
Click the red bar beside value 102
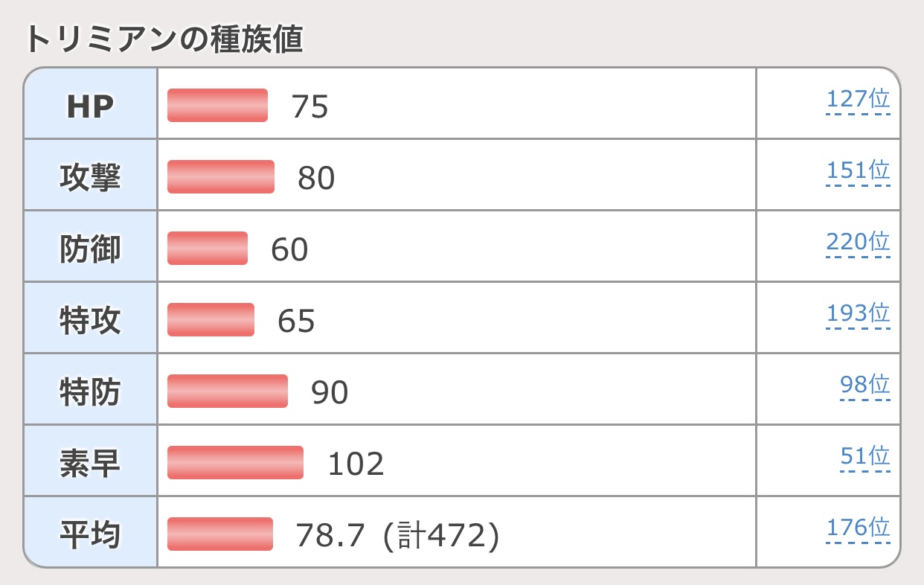click(x=235, y=463)
